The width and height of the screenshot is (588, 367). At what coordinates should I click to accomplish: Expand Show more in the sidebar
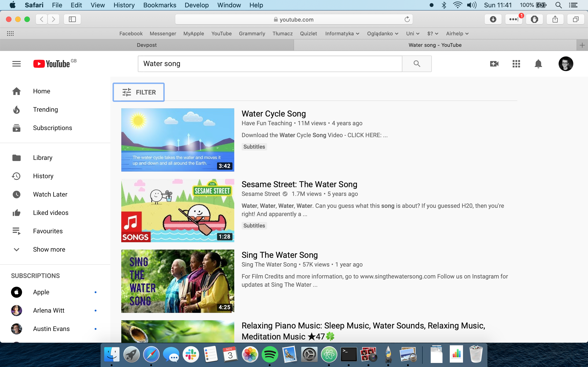tap(49, 250)
